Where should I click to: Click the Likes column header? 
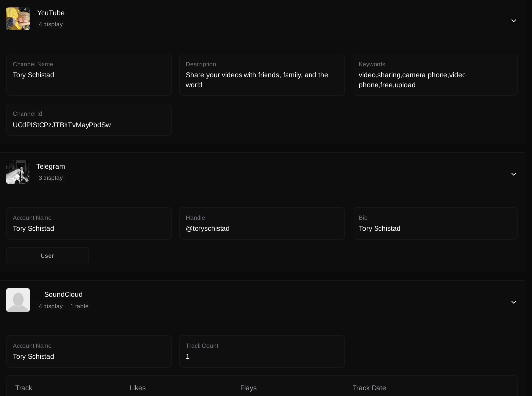[137, 388]
